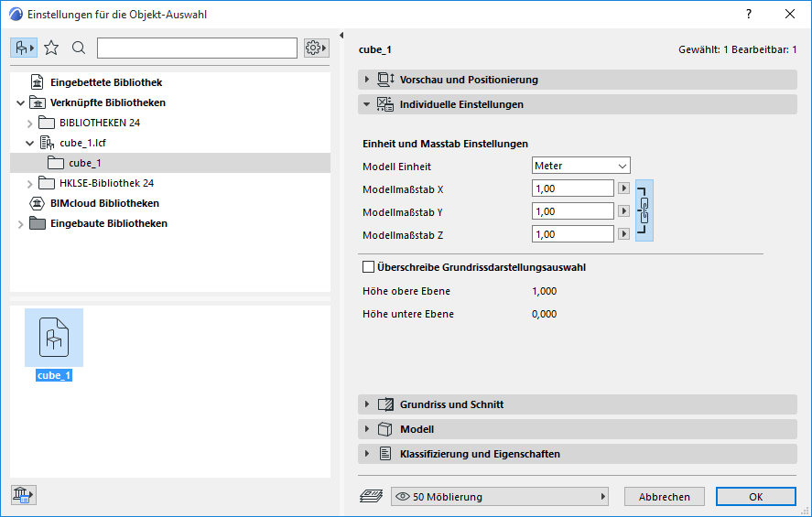
Task: Click the arrow button beside Modellmaßstab Z
Action: pos(624,234)
